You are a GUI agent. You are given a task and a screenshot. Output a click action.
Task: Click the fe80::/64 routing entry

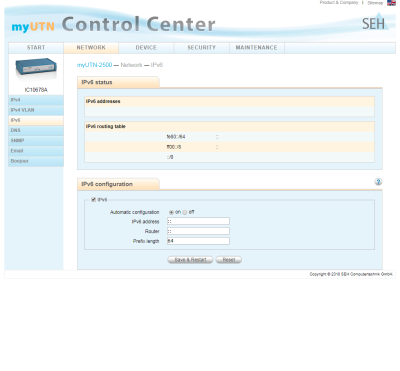[x=176, y=137]
